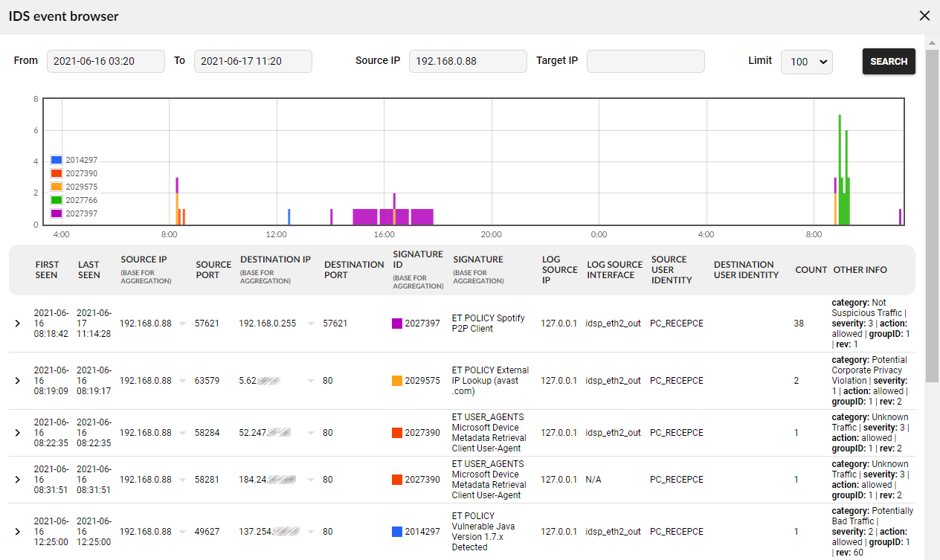The height and width of the screenshot is (560, 940).
Task: Toggle the 2027390 legend swatch
Action: pos(57,173)
